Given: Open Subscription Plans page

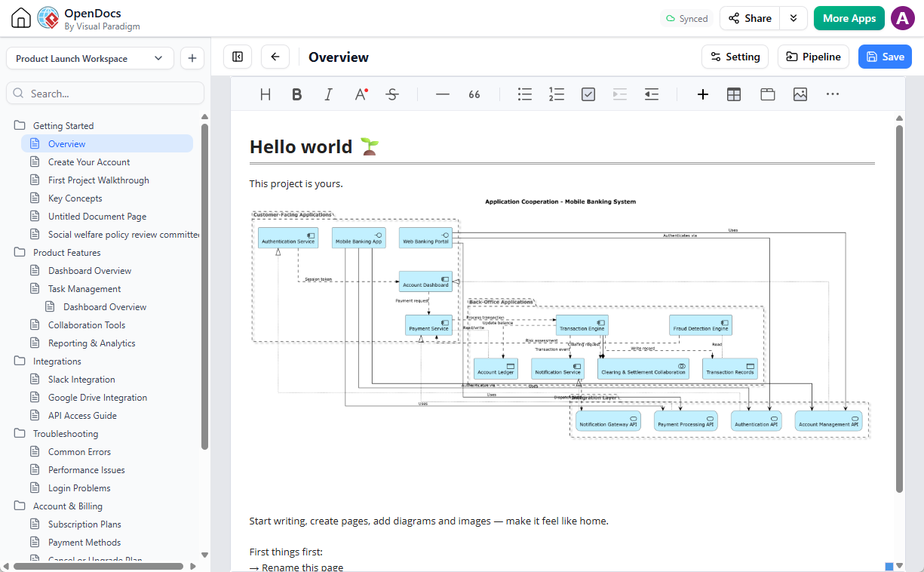Looking at the screenshot, I should tap(84, 524).
